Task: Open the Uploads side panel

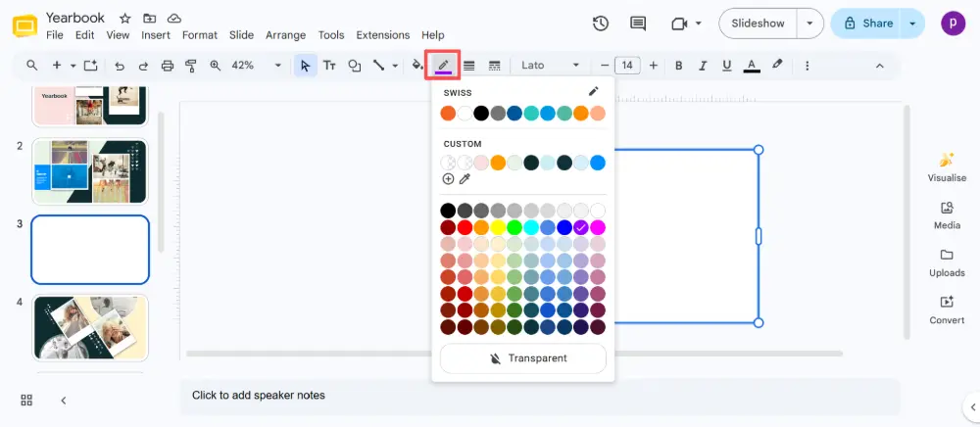Action: (x=947, y=262)
